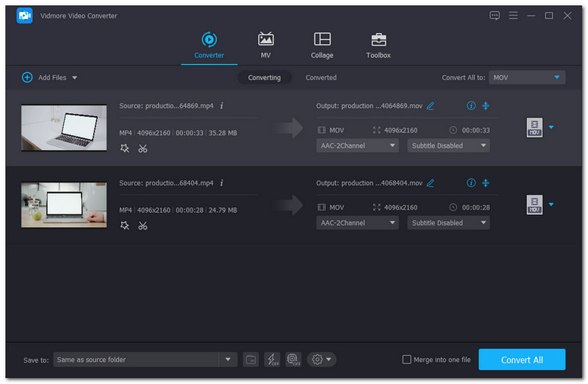Viewport: 588px width, 384px height.
Task: Toggle GPU hardware acceleration chip icon
Action: click(293, 359)
